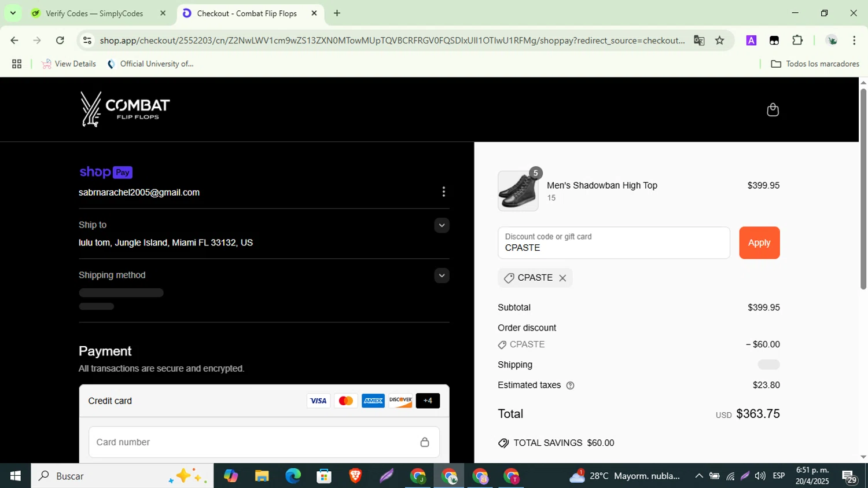Image resolution: width=868 pixels, height=488 pixels.
Task: Close the Verify Codes — SimplyCodes tab
Action: pyautogui.click(x=163, y=13)
